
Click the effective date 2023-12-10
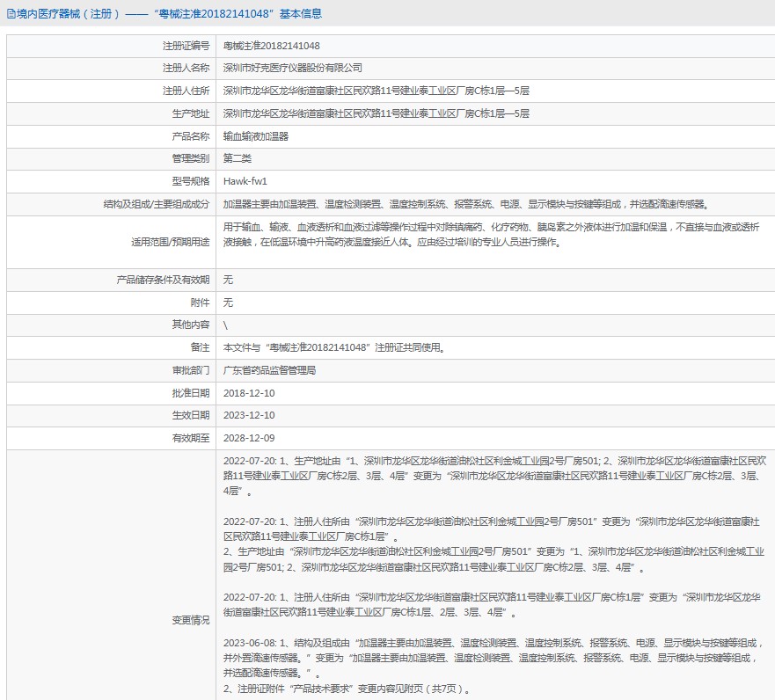249,415
